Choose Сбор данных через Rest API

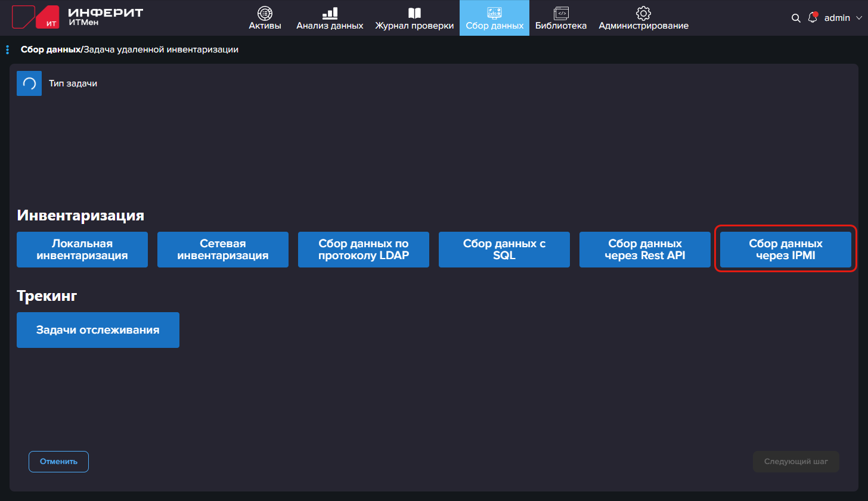(645, 250)
